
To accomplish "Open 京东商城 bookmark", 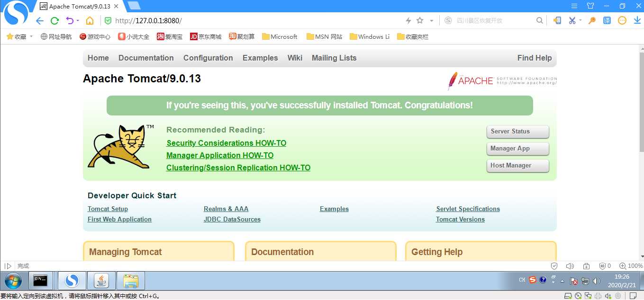I will (206, 36).
